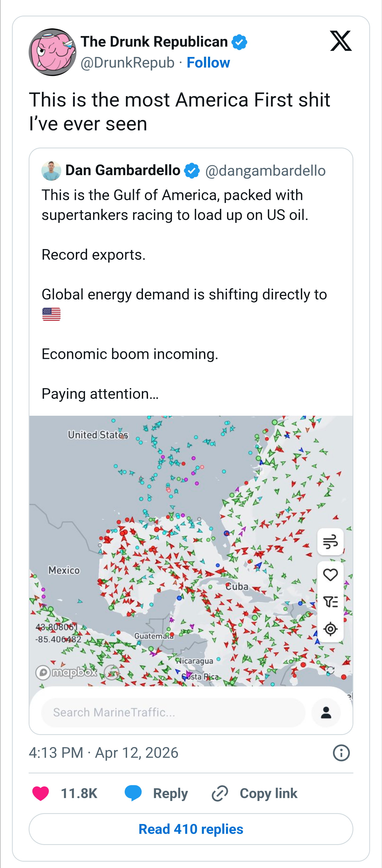Click the @DrunkRepub handle
Viewport: 382px width, 868px height.
click(x=128, y=63)
